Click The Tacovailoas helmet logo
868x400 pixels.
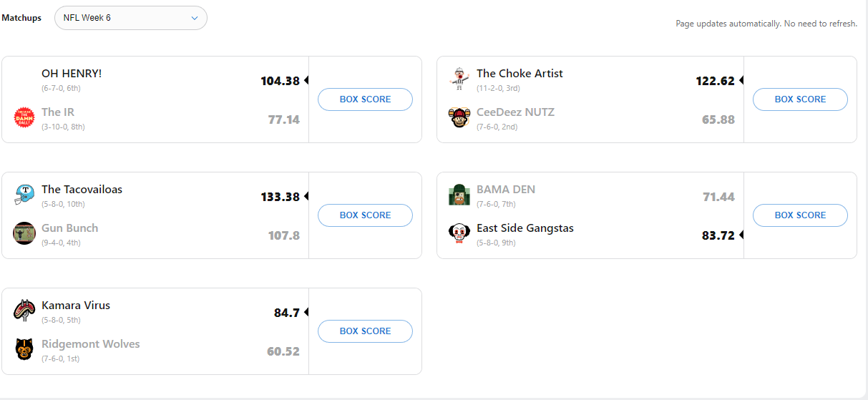tap(24, 195)
